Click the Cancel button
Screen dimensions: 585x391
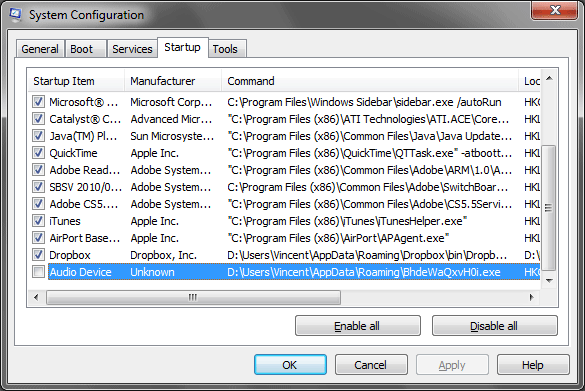pyautogui.click(x=371, y=365)
